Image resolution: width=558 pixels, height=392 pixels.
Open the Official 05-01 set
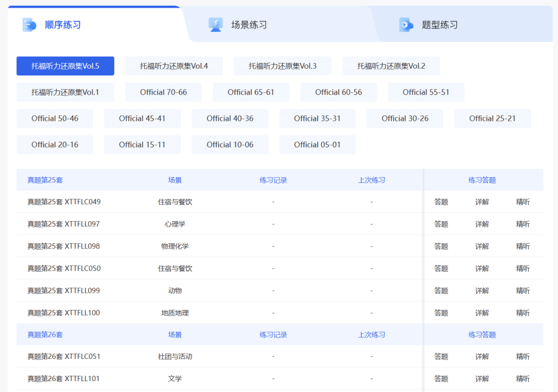pyautogui.click(x=317, y=145)
